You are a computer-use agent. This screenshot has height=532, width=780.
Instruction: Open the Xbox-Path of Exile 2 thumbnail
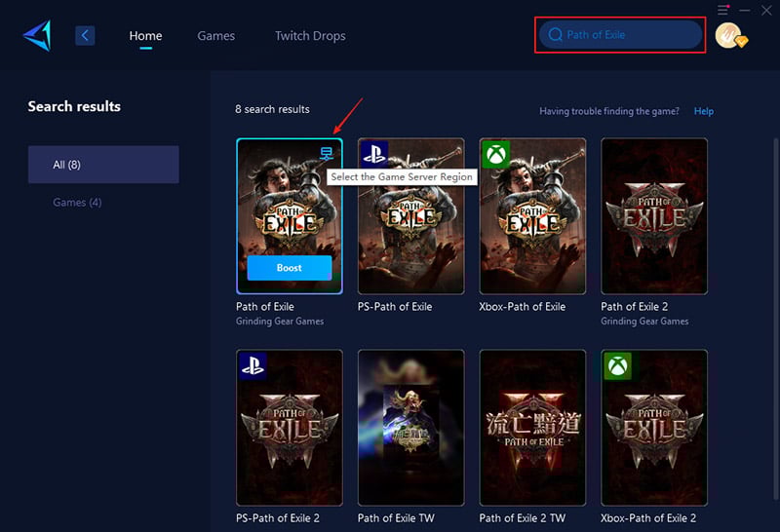[654, 428]
